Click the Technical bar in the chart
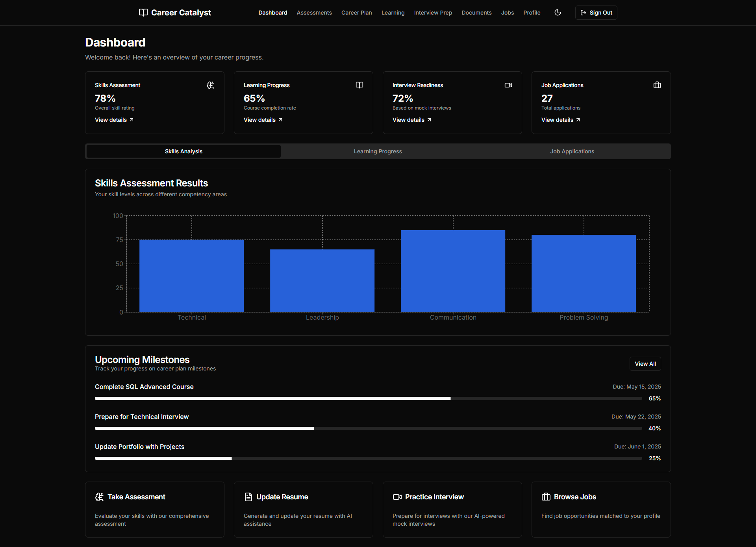Screen dimensions: 756x547 click(x=191, y=276)
